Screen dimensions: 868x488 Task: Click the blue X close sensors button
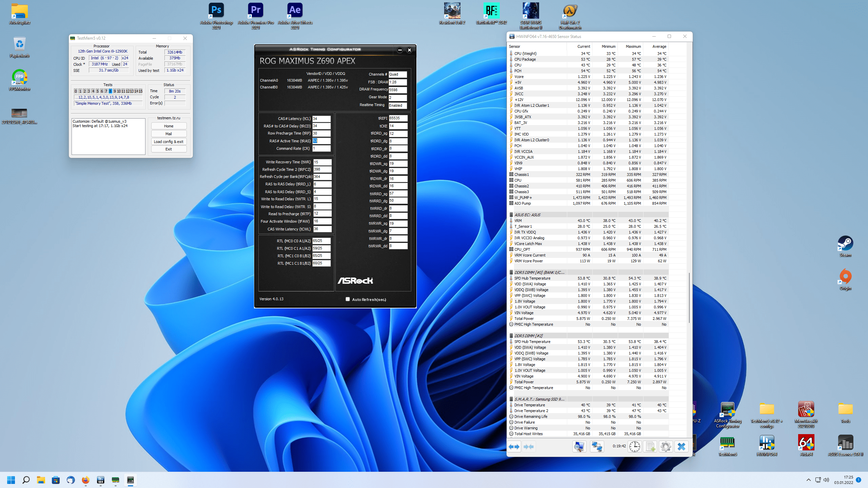coord(681,447)
